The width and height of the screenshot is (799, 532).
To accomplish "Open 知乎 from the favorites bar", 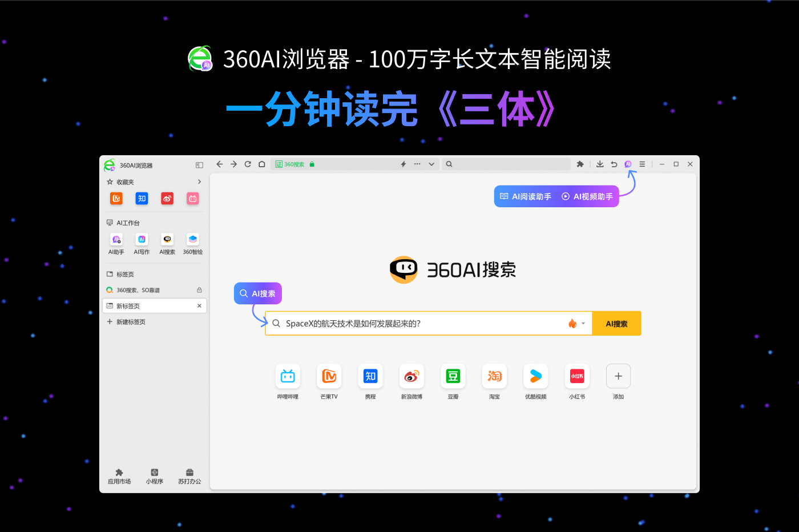I will [142, 198].
